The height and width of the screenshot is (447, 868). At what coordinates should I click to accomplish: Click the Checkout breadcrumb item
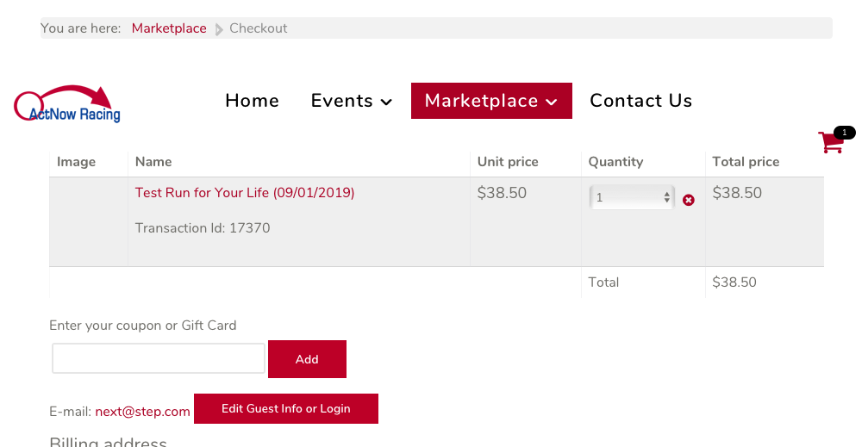point(259,28)
